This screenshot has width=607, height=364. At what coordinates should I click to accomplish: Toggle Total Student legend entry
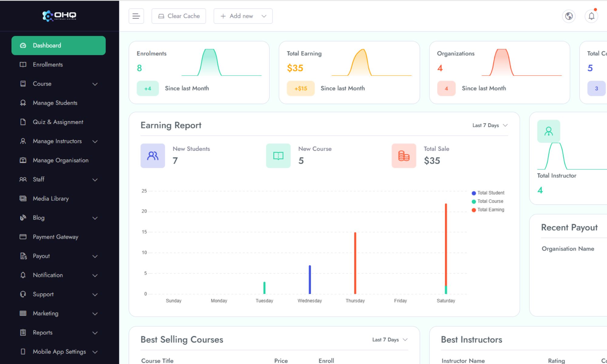pos(488,193)
